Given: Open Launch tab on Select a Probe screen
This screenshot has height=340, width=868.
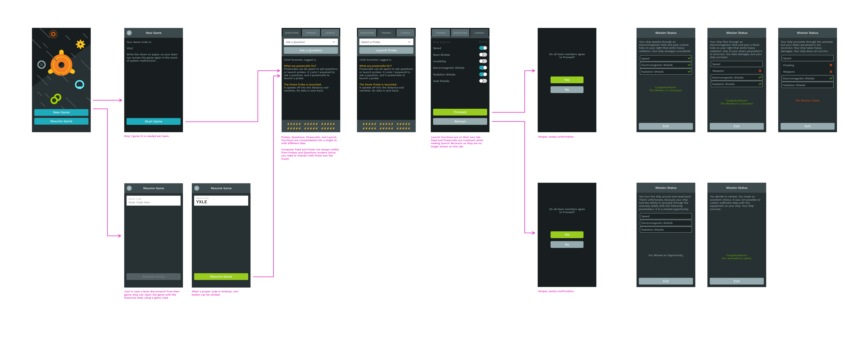Looking at the screenshot, I should [405, 33].
